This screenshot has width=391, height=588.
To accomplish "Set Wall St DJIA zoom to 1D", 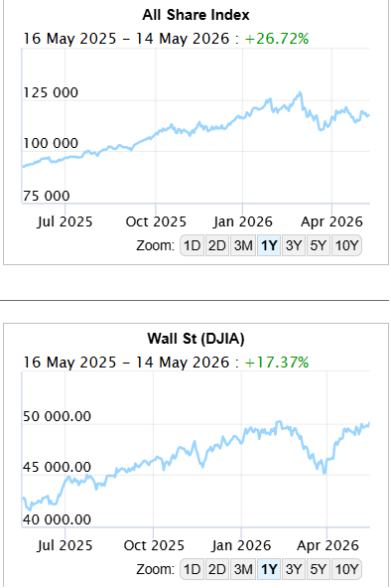I will pos(193,569).
